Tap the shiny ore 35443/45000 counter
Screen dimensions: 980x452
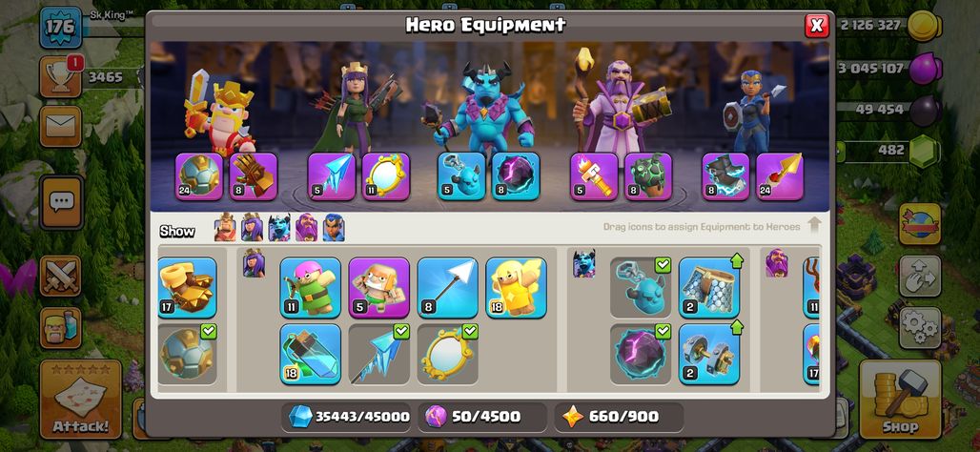click(346, 417)
